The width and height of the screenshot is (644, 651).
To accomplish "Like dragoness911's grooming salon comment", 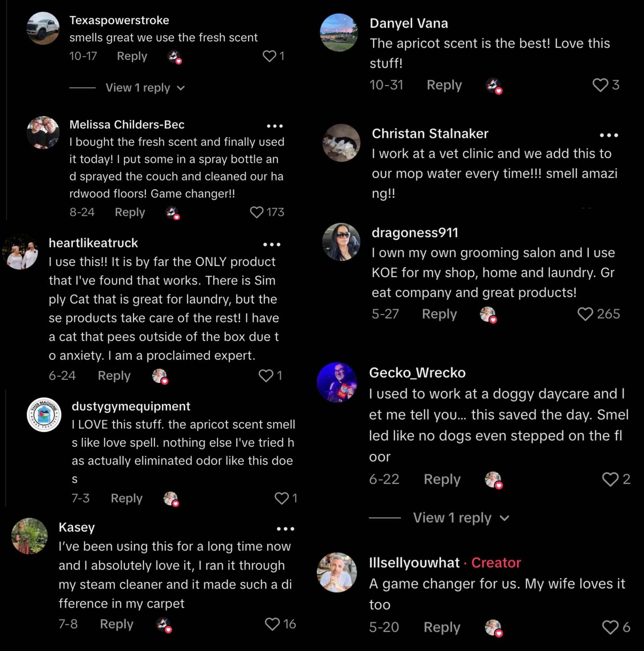I will tap(585, 314).
